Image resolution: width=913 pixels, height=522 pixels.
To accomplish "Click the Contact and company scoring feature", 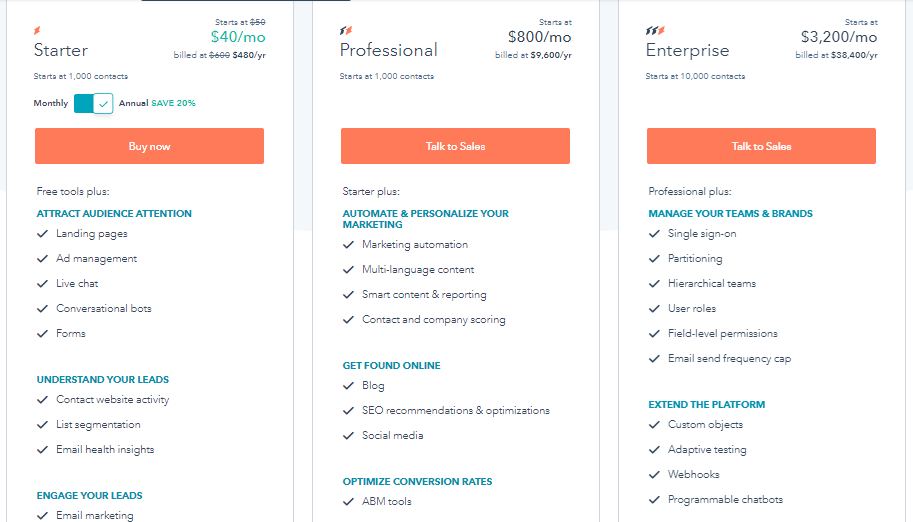I will tap(434, 320).
